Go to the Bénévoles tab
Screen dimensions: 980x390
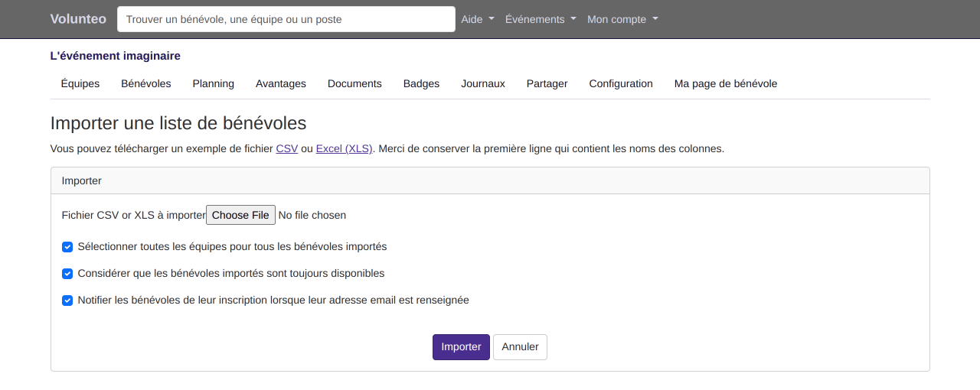(x=146, y=83)
